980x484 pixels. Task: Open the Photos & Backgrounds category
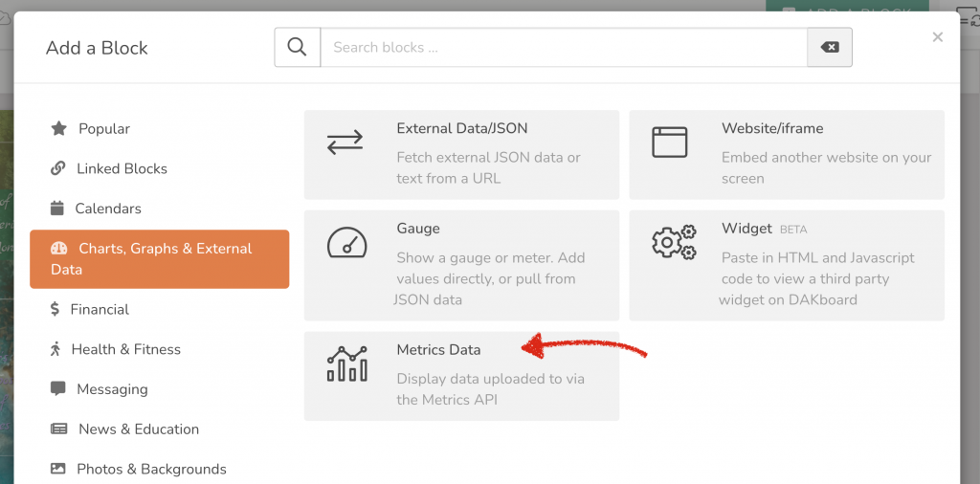click(x=160, y=469)
